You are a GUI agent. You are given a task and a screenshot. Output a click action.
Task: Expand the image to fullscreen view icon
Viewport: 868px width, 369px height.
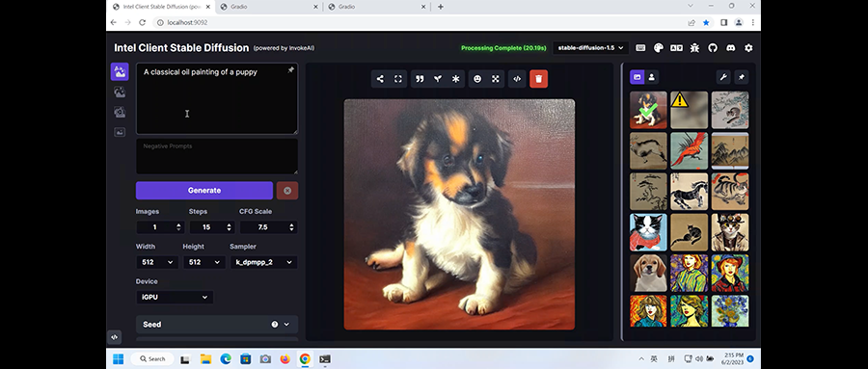398,79
